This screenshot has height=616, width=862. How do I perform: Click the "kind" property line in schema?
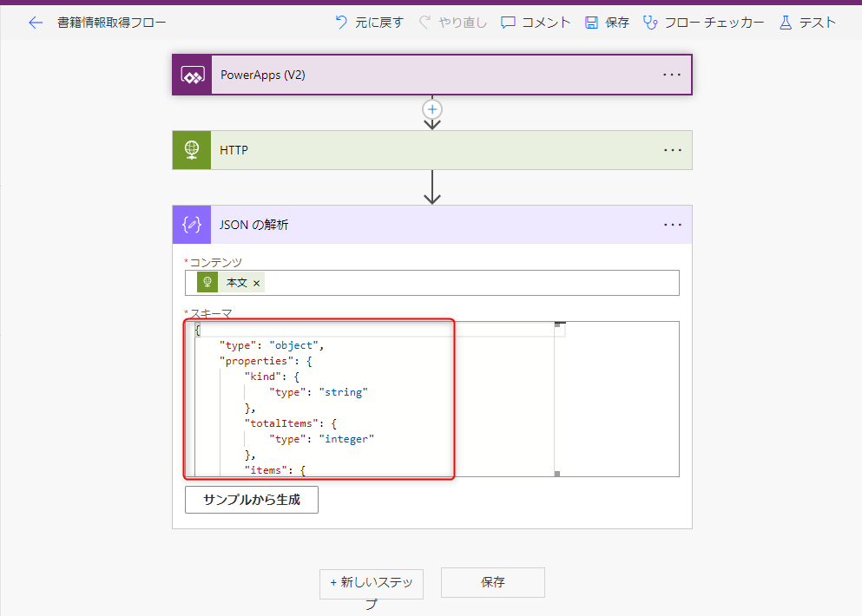pos(272,377)
